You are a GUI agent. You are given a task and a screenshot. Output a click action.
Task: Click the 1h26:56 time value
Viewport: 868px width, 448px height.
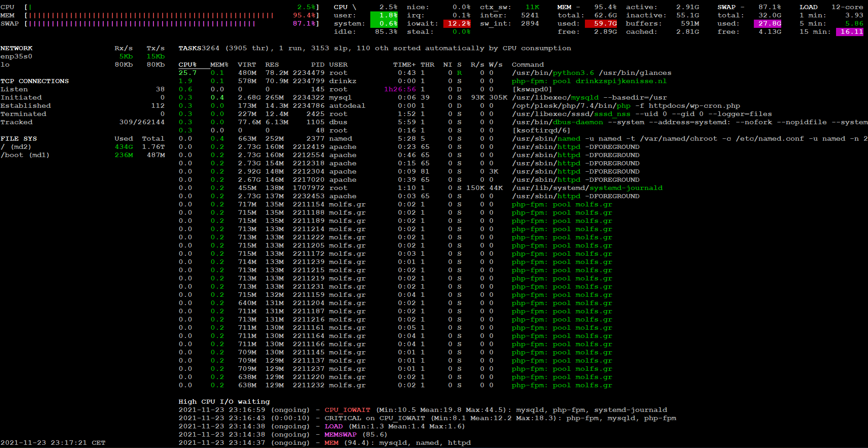pyautogui.click(x=400, y=90)
